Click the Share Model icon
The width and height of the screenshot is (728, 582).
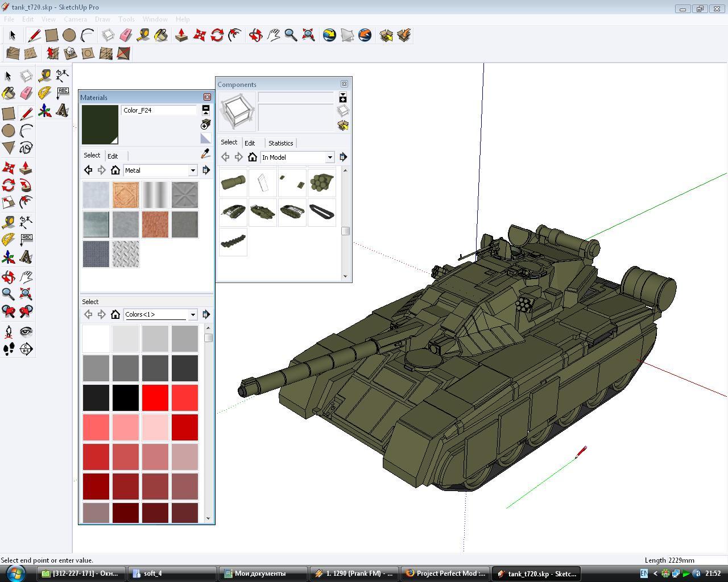click(404, 35)
